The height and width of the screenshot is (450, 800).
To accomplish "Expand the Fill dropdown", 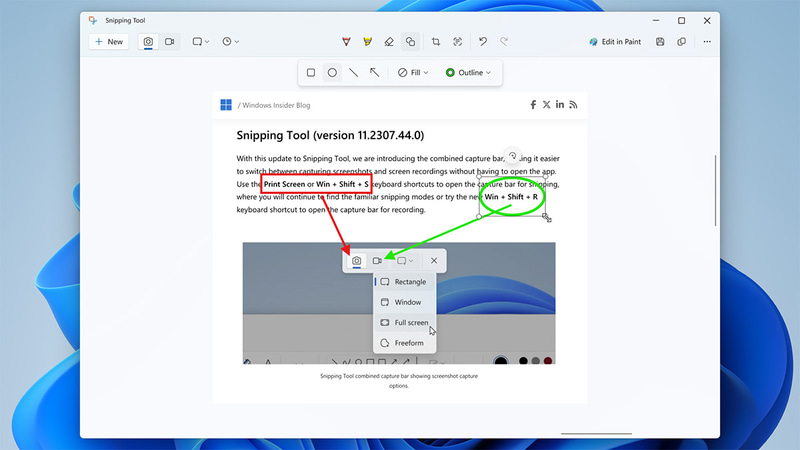I will [413, 72].
